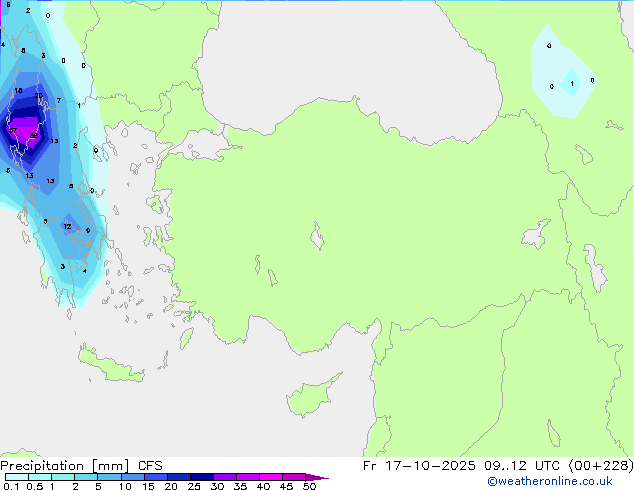
Task: Click legend scale label "35"
Action: (240, 486)
